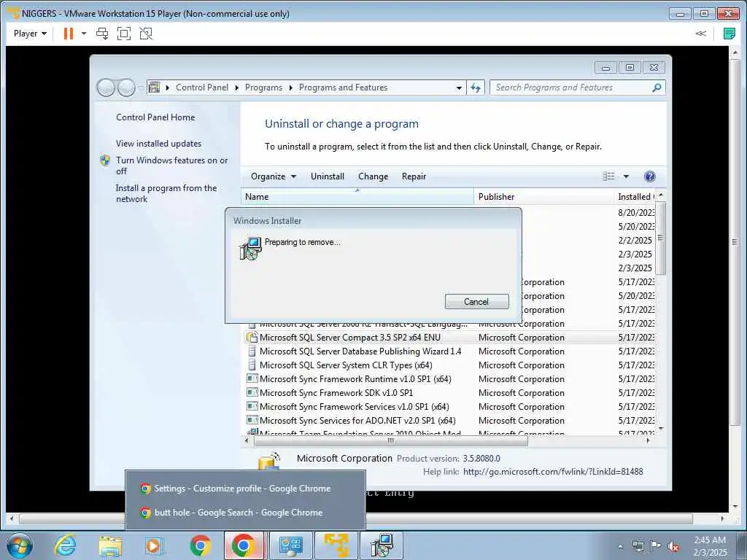Click the Programs and Features breadcrumb
Image resolution: width=747 pixels, height=560 pixels.
coord(343,87)
